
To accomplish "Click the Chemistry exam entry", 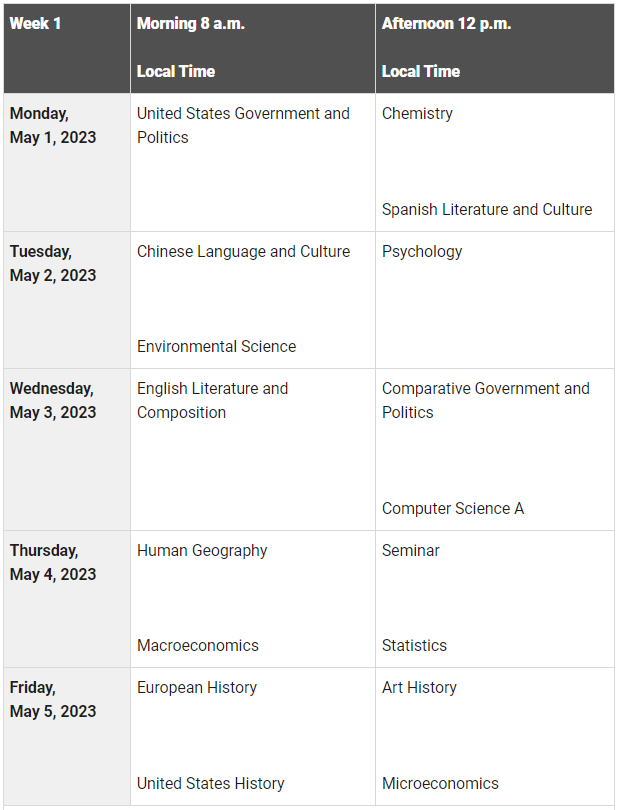I will 417,114.
